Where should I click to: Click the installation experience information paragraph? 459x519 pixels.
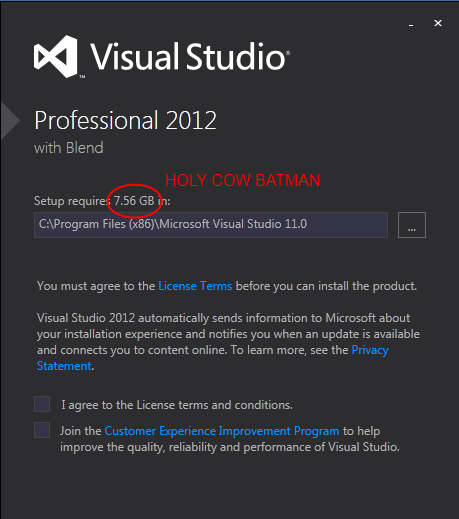(x=228, y=342)
